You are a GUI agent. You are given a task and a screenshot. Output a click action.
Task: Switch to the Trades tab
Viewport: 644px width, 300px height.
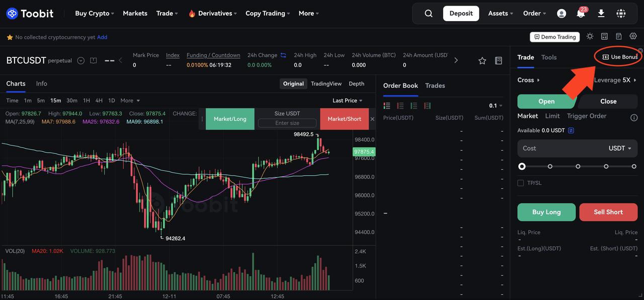[x=435, y=85]
